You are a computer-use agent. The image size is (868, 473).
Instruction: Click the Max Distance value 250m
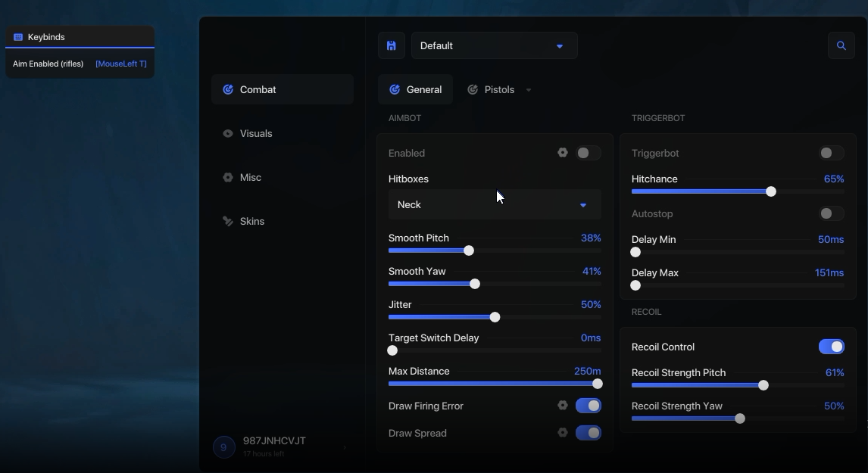(587, 371)
